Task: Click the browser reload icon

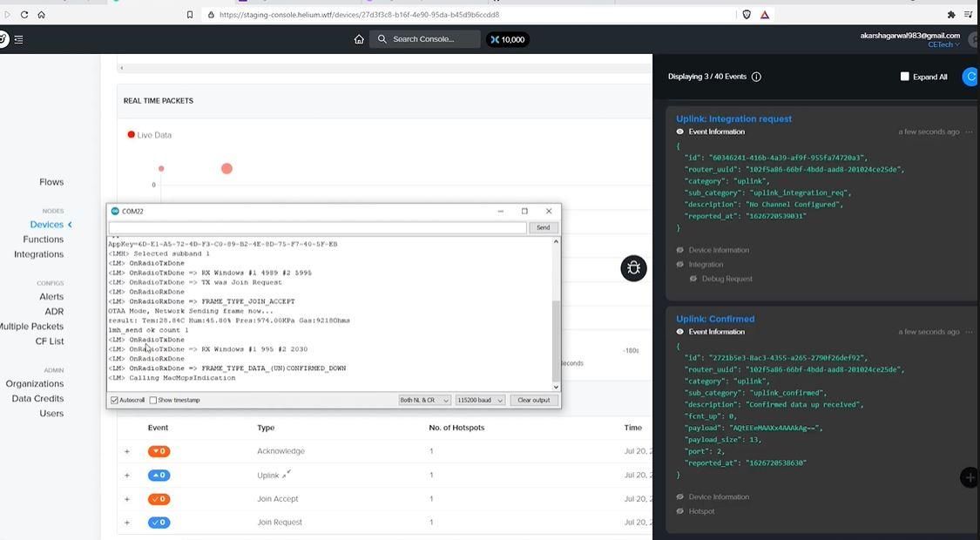Action: pyautogui.click(x=24, y=15)
